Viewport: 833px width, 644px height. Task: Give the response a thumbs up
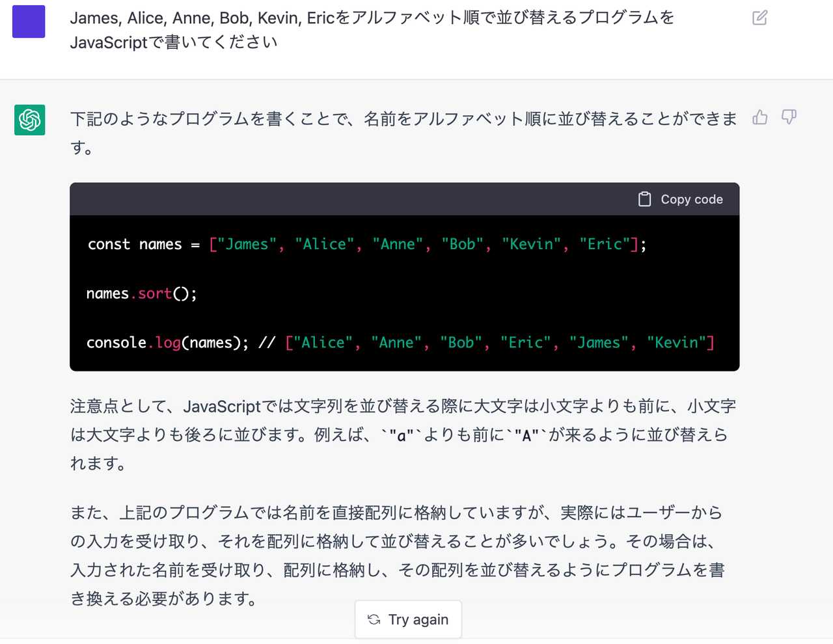(760, 117)
